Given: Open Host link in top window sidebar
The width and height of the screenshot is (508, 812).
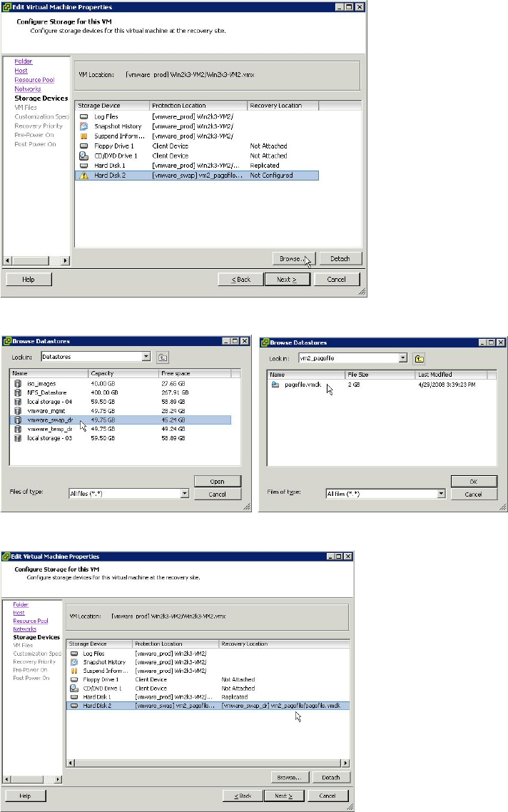Looking at the screenshot, I should (x=21, y=71).
